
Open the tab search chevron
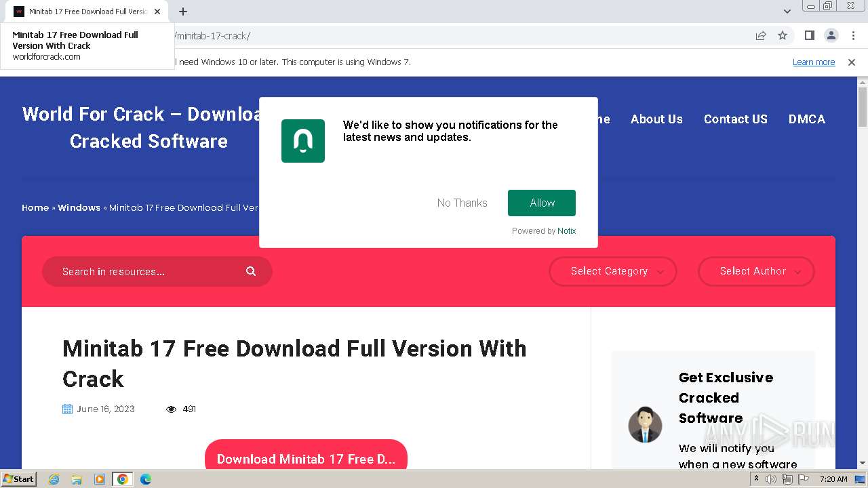tap(787, 12)
